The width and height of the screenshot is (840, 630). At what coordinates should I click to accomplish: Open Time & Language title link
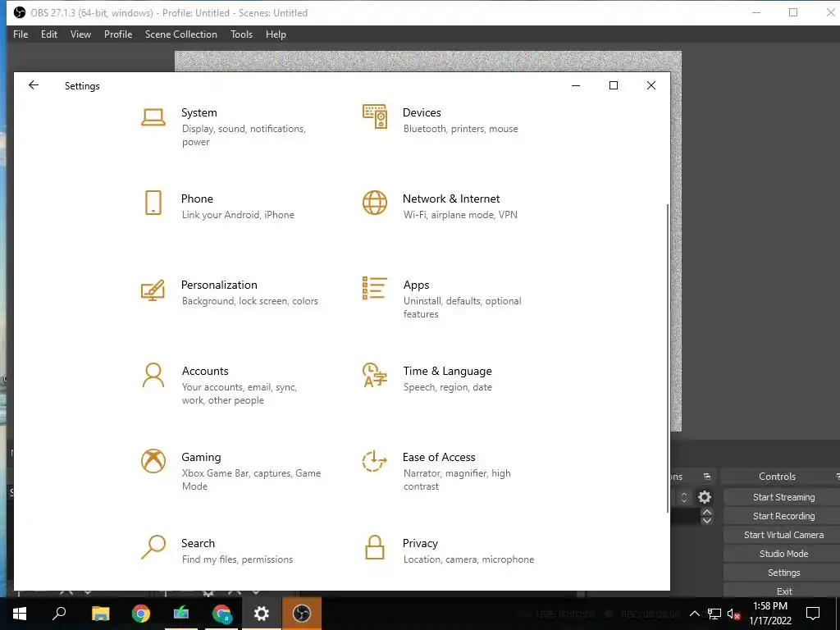447,372
